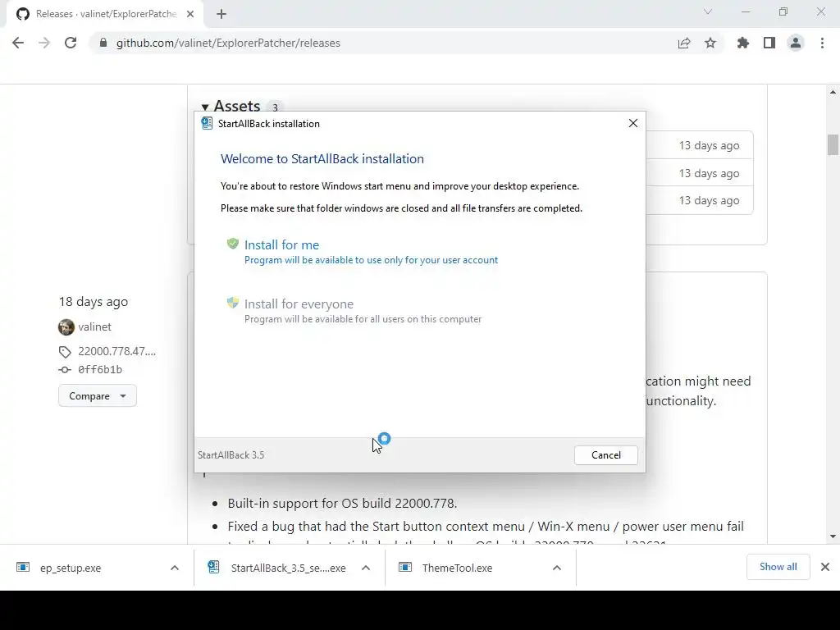Close the downloads bar
Image resolution: width=840 pixels, height=630 pixels.
click(x=825, y=567)
